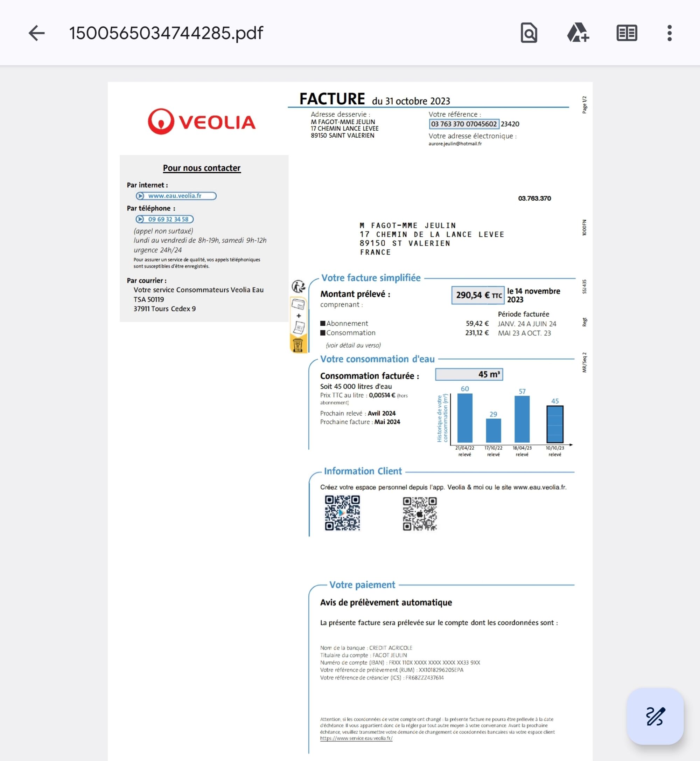Tap the Veolia logo
The image size is (700, 761).
coord(202,122)
